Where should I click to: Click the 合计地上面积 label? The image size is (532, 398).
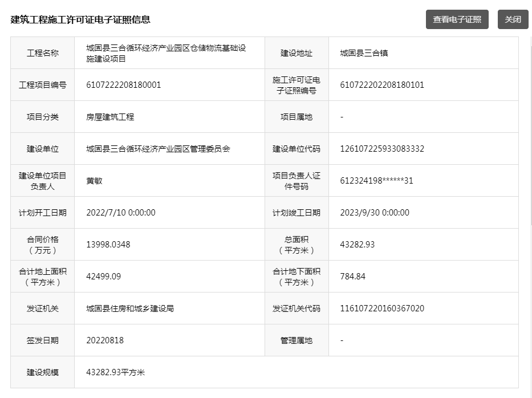(x=42, y=277)
